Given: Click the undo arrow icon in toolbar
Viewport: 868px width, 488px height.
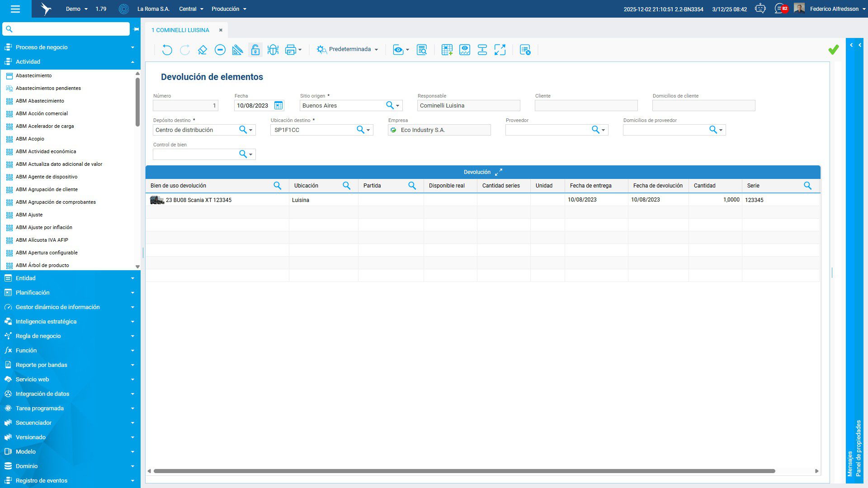Looking at the screenshot, I should 167,50.
